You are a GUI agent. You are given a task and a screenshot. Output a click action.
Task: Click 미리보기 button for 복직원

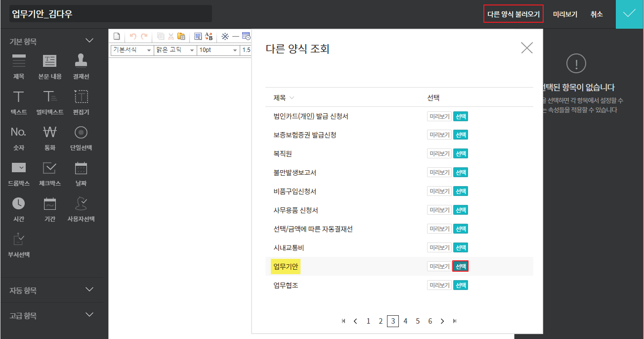point(439,153)
